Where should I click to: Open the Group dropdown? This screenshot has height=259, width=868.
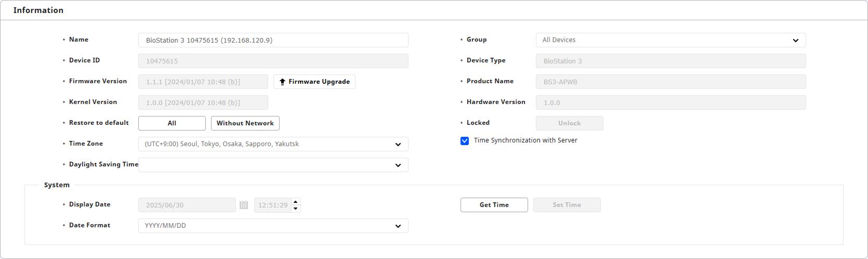point(670,40)
